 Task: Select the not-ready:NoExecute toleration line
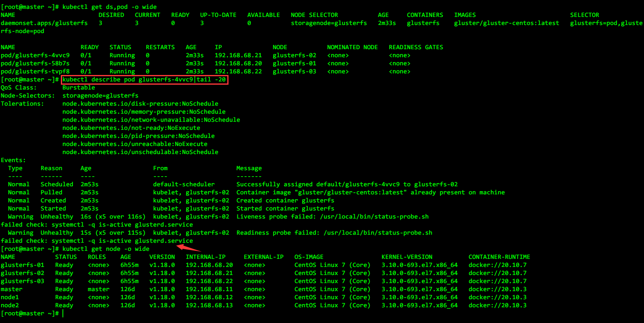point(131,128)
